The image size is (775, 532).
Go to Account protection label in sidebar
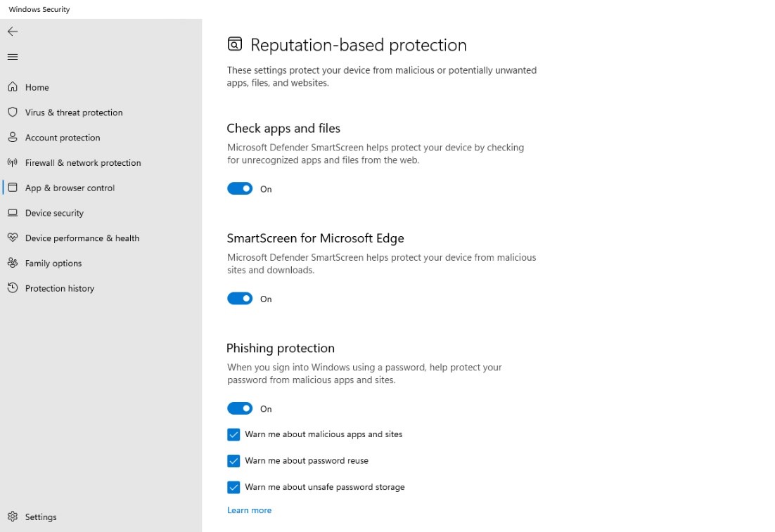[63, 138]
